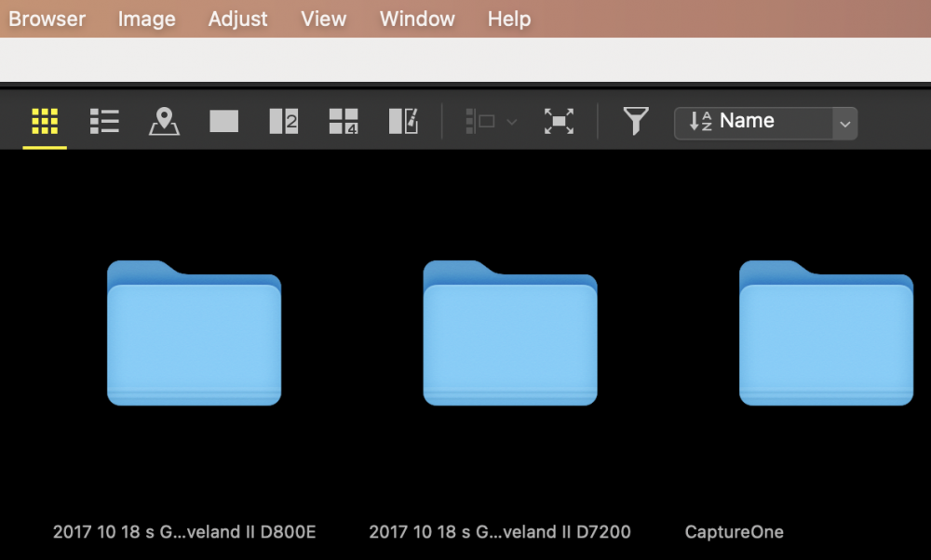Screen dimensions: 931x560
Task: Open the Adjust menu
Action: [237, 19]
